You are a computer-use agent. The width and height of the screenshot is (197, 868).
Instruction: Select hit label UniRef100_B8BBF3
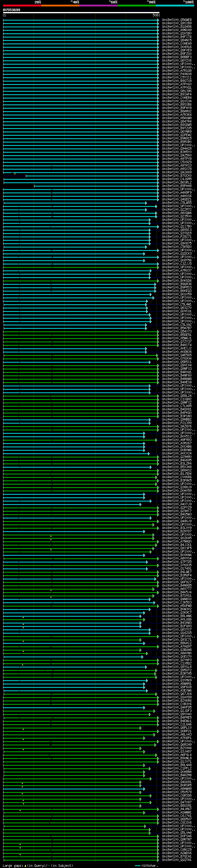[x=177, y=57]
